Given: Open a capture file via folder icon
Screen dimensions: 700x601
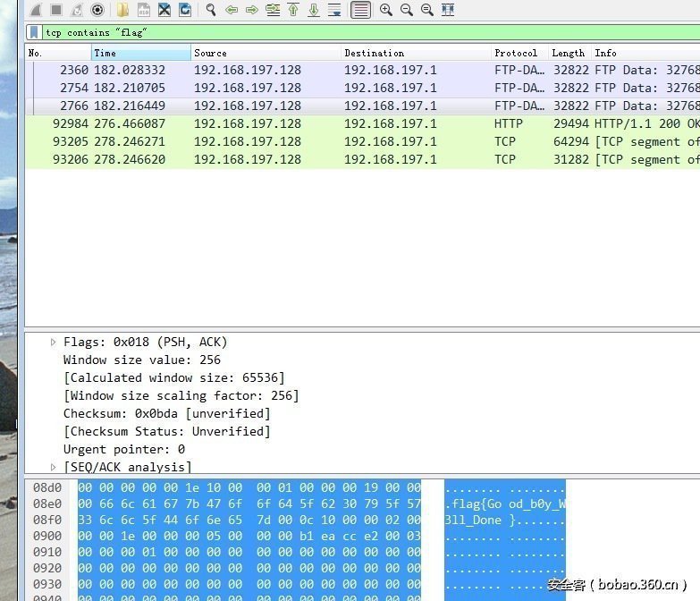Looking at the screenshot, I should point(122,10).
